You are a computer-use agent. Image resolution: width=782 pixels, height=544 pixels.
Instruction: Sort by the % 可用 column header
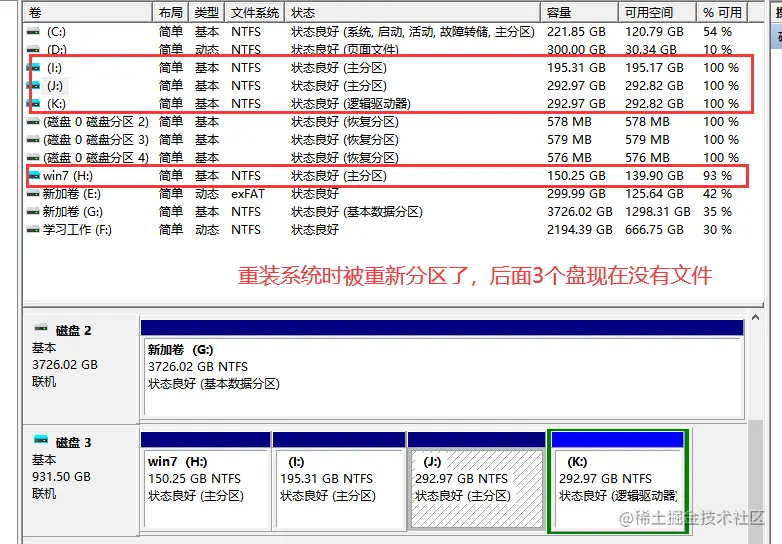[x=722, y=12]
